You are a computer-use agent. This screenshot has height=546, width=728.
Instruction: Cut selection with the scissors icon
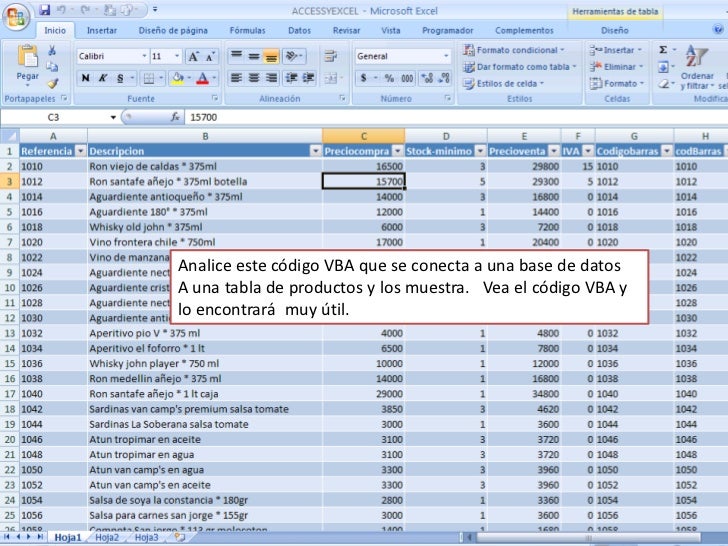52,50
